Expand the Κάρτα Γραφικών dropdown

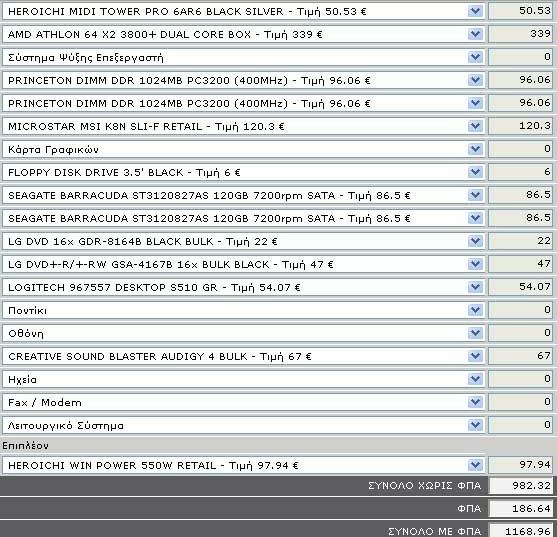243,149
